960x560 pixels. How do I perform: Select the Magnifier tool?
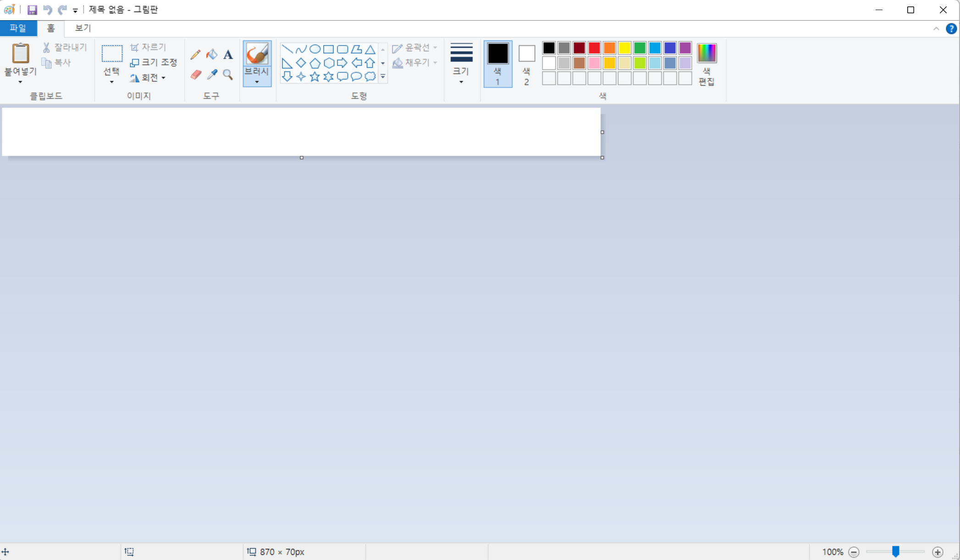click(x=228, y=75)
